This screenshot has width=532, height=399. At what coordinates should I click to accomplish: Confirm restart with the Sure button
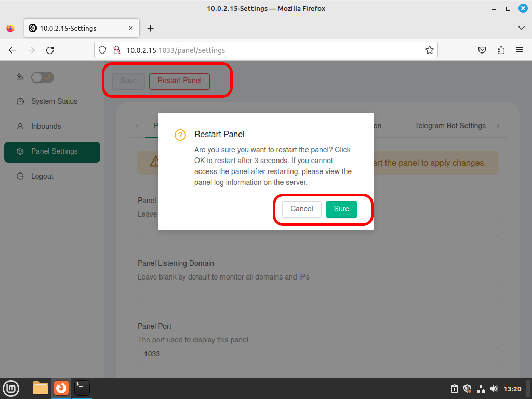[341, 209]
